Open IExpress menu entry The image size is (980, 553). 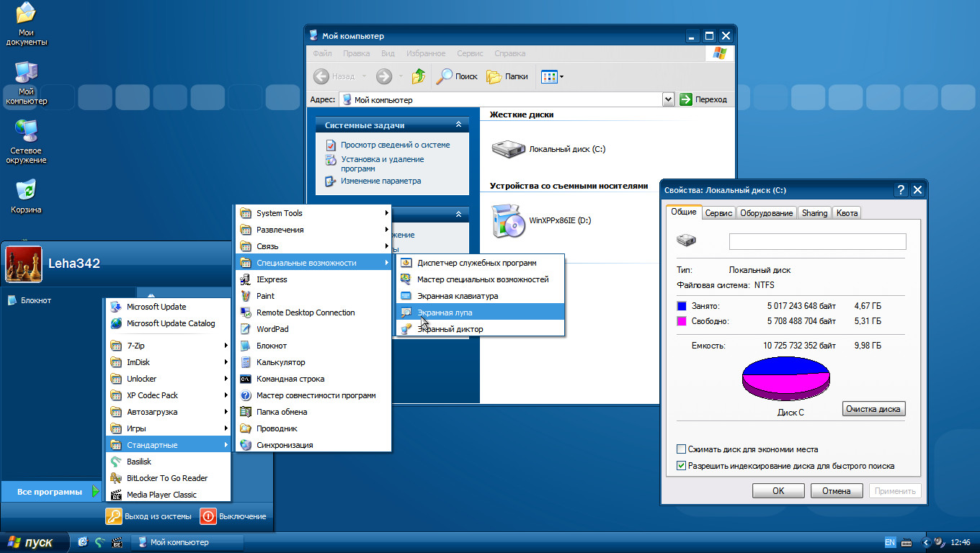(x=313, y=279)
